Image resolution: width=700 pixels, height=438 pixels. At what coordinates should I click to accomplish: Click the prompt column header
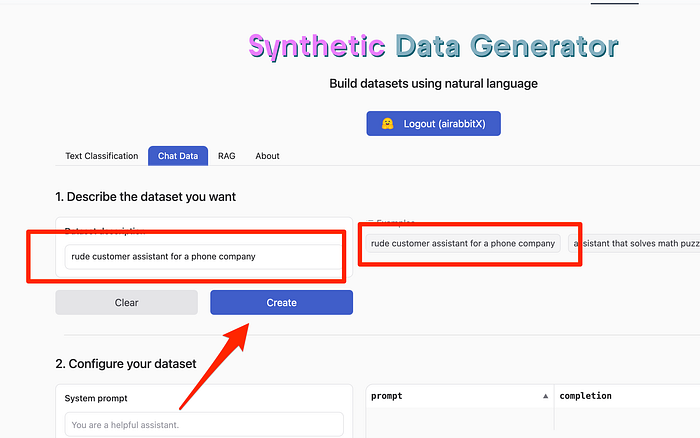coord(450,396)
